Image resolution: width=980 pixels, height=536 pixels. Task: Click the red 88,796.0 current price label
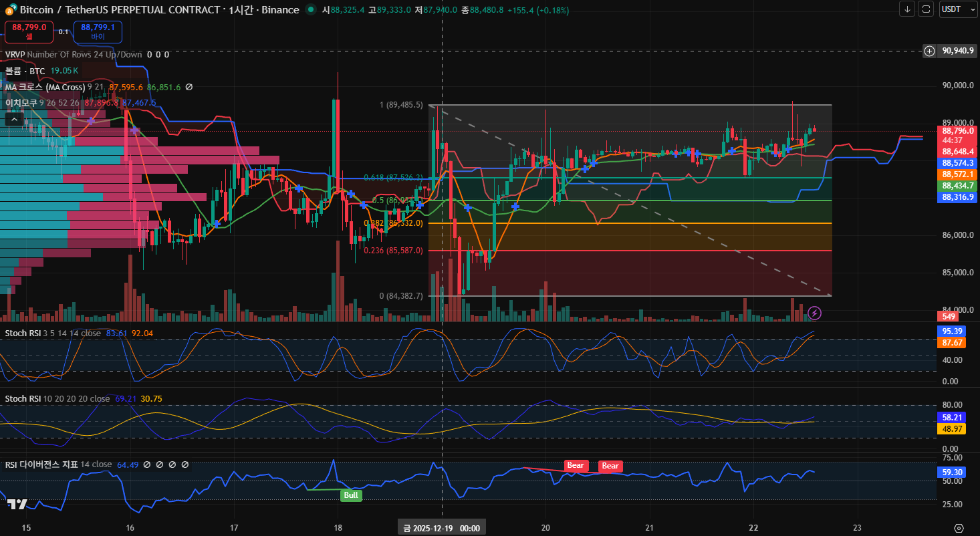[x=958, y=131]
